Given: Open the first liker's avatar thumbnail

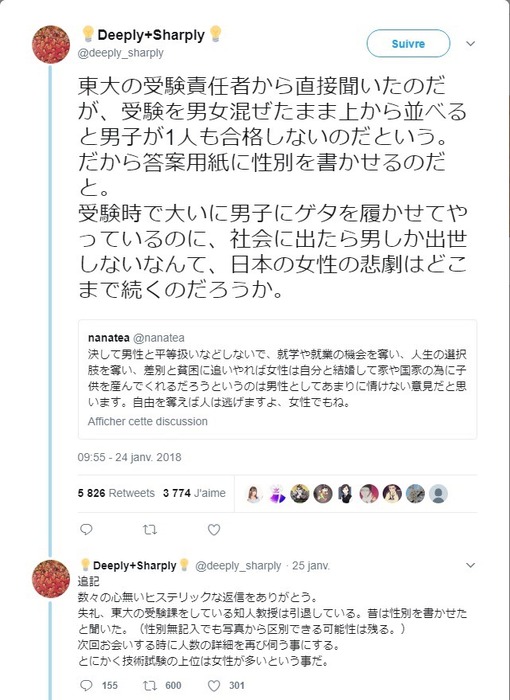Looking at the screenshot, I should (x=254, y=494).
